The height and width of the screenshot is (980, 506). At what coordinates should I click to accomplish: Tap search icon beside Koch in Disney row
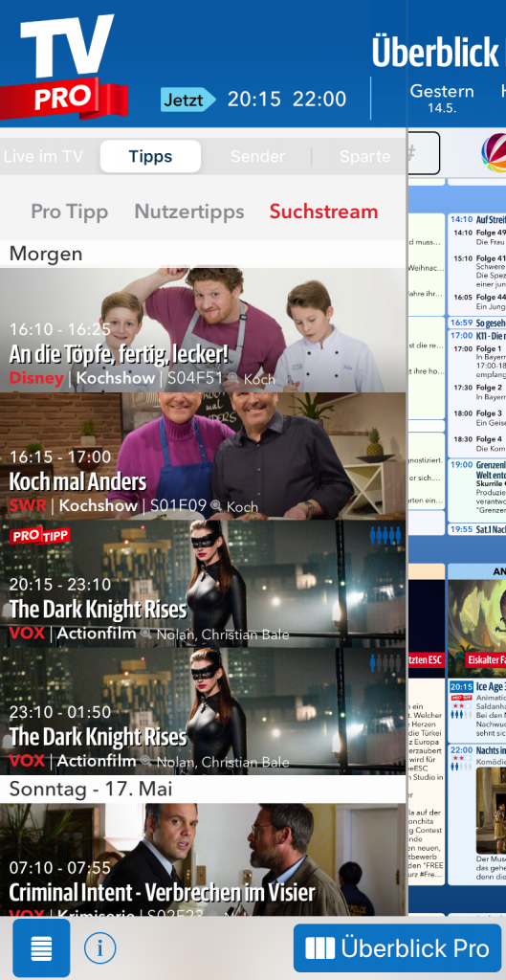[233, 379]
